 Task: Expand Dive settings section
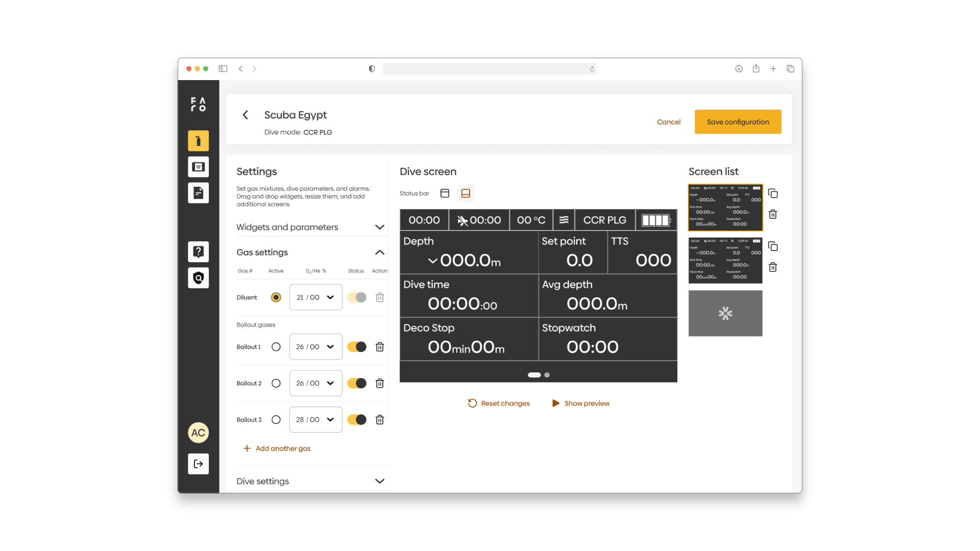coord(379,481)
